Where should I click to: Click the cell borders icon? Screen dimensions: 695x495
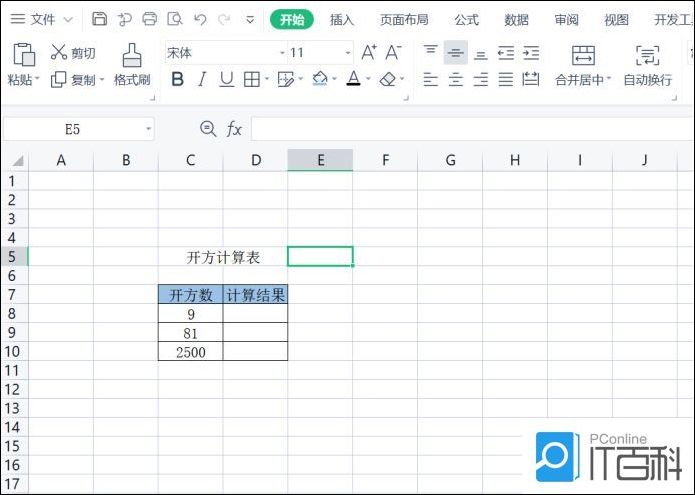click(x=252, y=79)
